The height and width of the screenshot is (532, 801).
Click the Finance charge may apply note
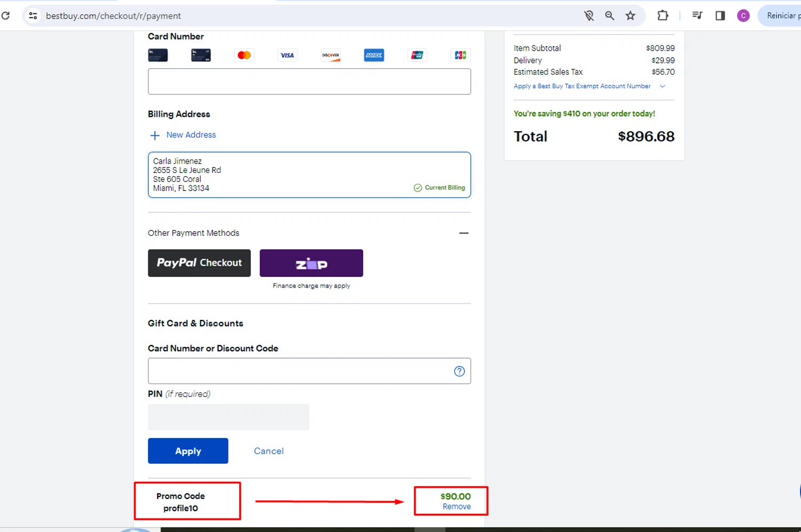click(x=311, y=286)
